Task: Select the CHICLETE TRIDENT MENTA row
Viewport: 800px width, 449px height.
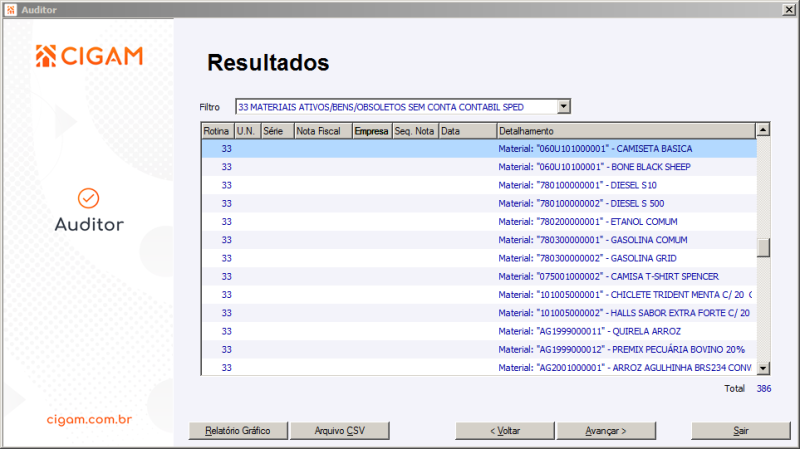Action: coord(479,295)
